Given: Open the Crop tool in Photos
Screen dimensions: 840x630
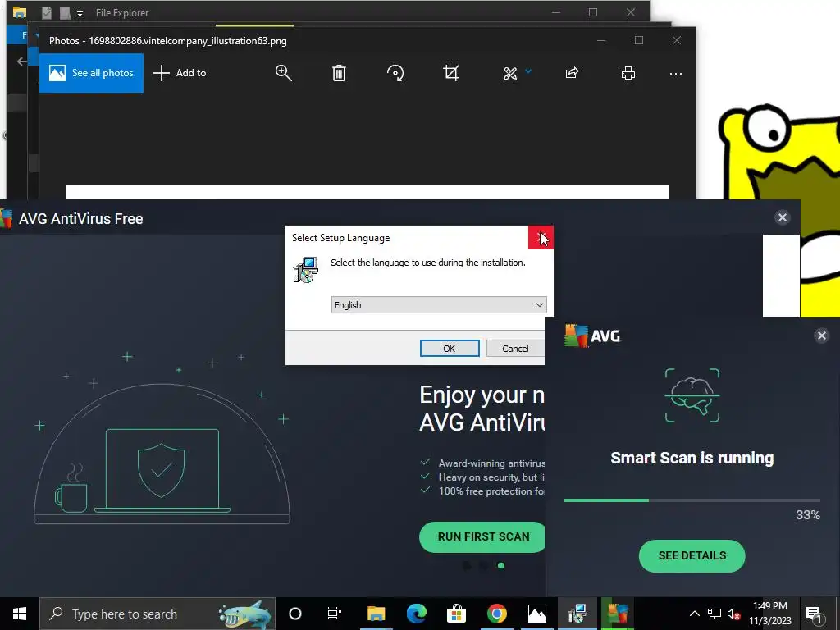Looking at the screenshot, I should [x=451, y=73].
